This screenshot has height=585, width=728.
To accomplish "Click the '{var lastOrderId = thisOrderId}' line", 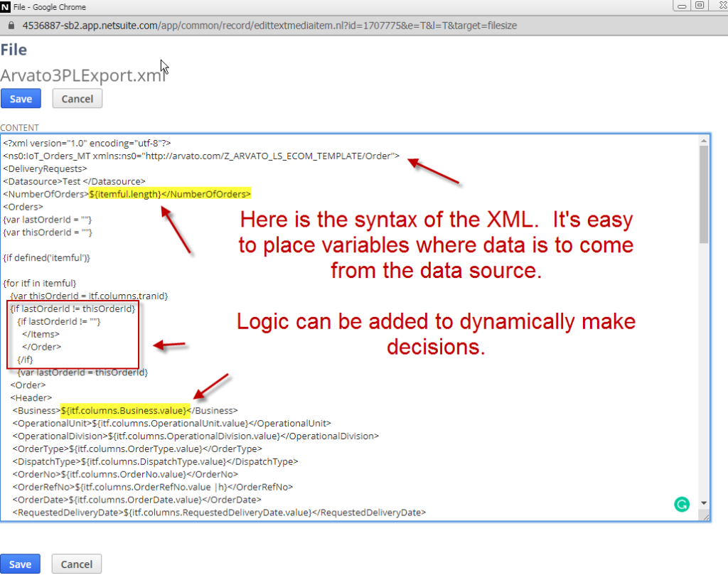I will pos(82,372).
